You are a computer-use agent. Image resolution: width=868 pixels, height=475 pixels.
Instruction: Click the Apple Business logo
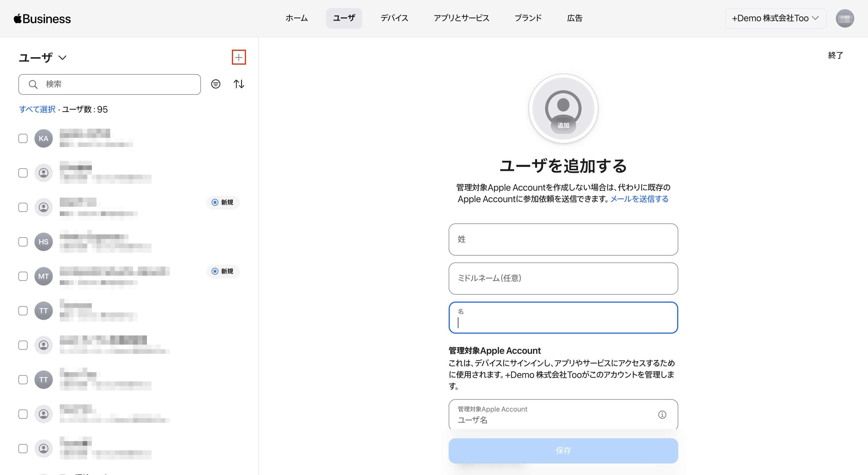[42, 19]
